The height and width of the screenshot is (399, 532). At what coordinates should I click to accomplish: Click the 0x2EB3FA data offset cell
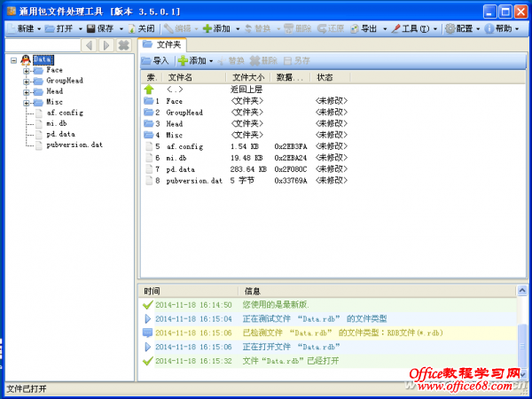click(291, 146)
